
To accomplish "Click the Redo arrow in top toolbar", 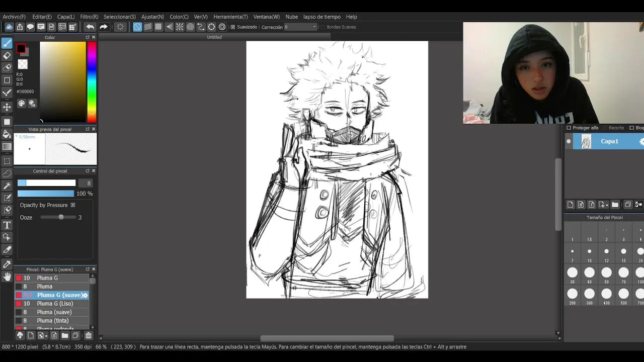I will [x=103, y=27].
